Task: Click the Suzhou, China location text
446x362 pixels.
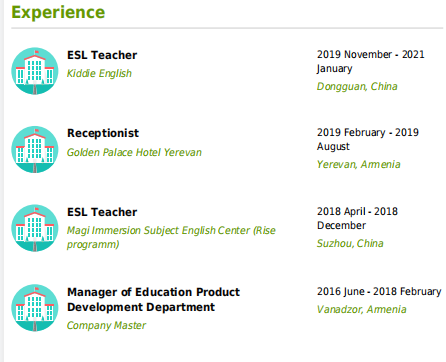Action: 350,243
